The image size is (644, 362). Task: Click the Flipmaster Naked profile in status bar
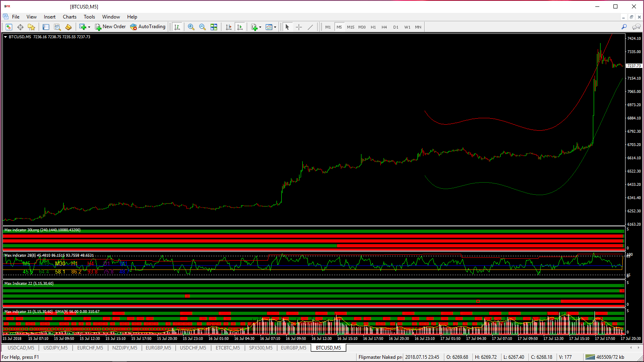tap(380, 357)
